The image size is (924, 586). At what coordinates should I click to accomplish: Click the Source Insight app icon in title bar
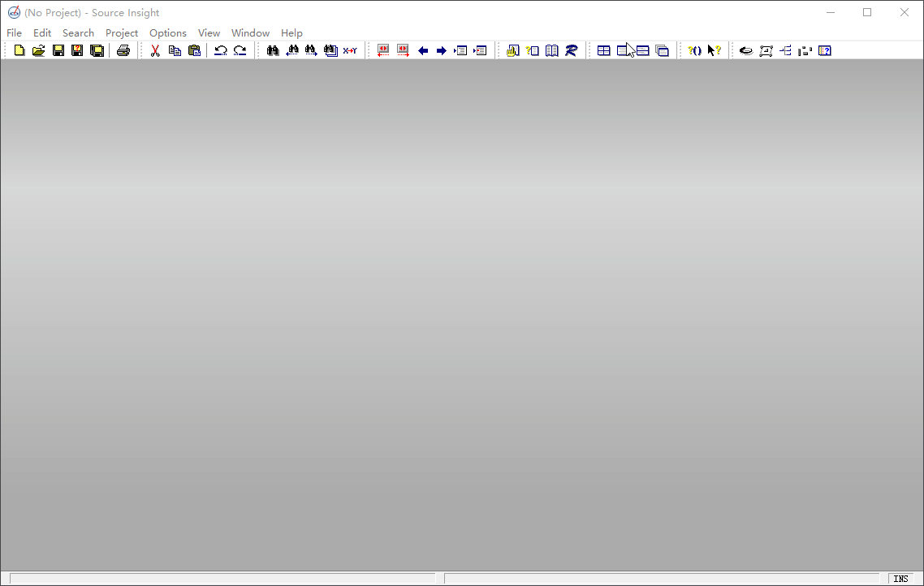click(x=14, y=12)
